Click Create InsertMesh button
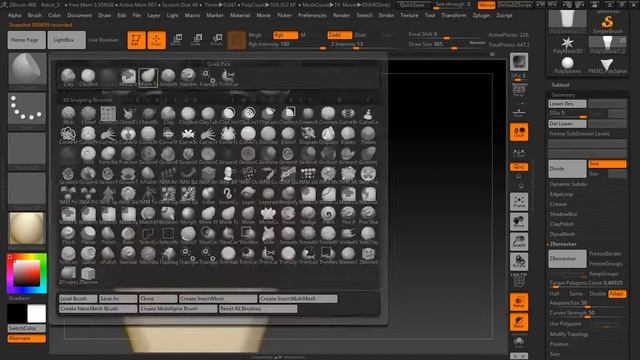 pos(217,299)
